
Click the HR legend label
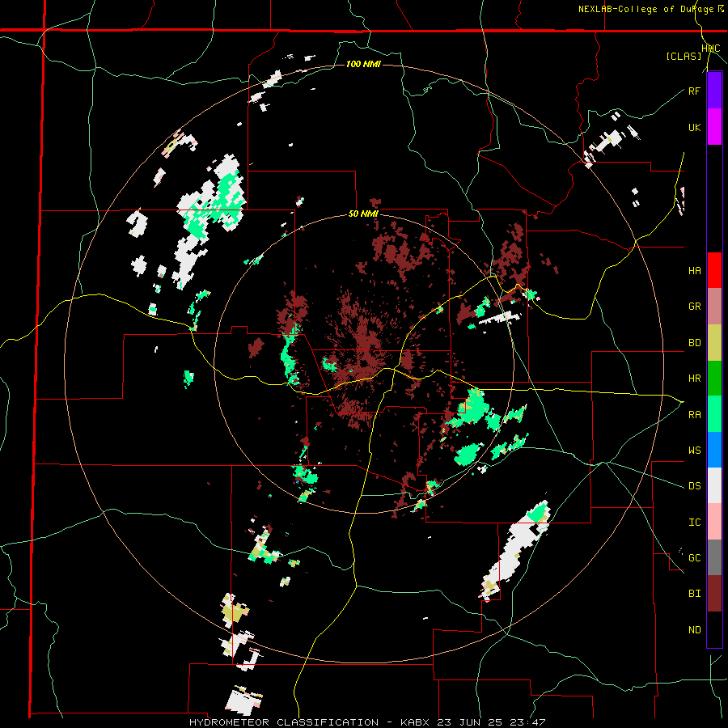[695, 379]
